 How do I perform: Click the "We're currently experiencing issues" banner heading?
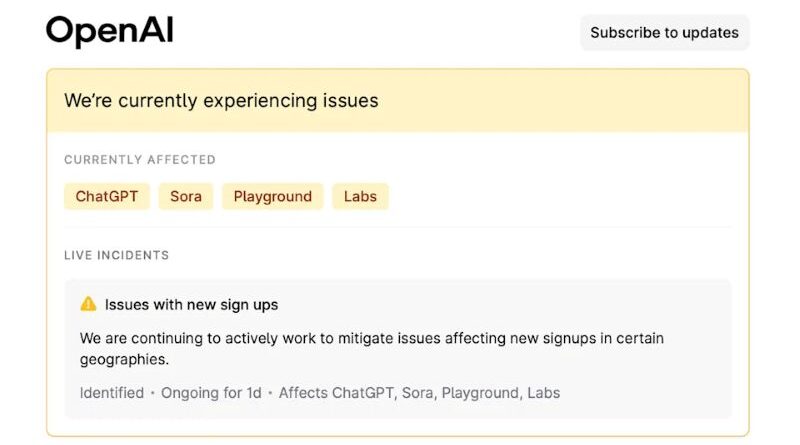pyautogui.click(x=221, y=101)
